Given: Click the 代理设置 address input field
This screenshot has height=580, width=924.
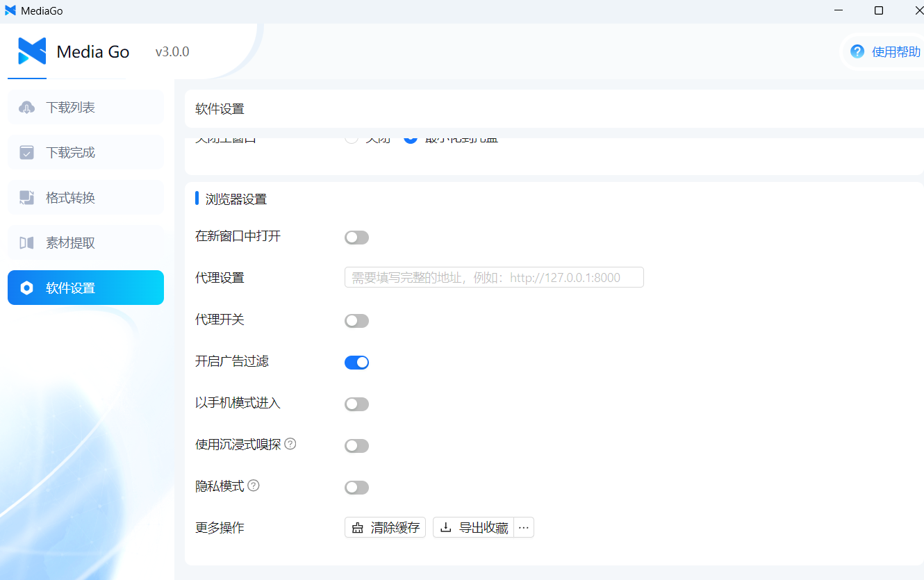Looking at the screenshot, I should coord(494,278).
